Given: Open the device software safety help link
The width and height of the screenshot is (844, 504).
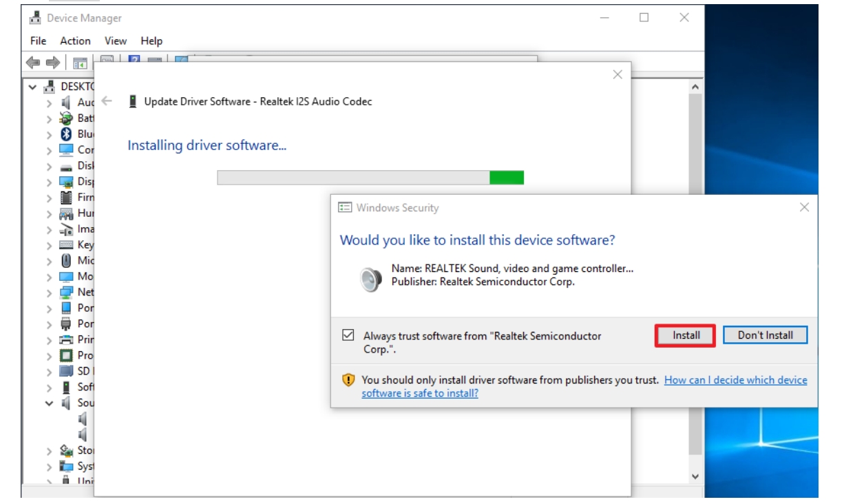Looking at the screenshot, I should click(x=735, y=380).
